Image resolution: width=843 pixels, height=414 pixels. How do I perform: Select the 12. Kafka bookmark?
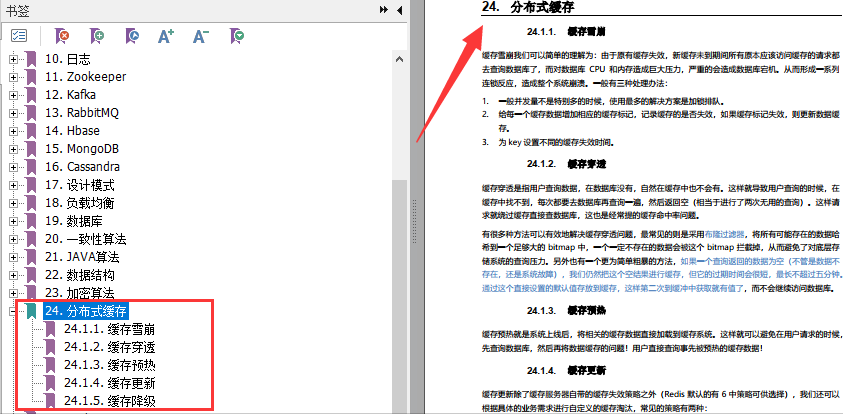(x=70, y=95)
